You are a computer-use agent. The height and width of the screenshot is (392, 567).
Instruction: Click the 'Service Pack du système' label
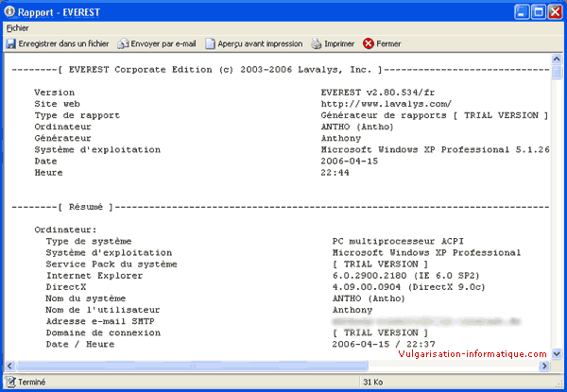(112, 264)
